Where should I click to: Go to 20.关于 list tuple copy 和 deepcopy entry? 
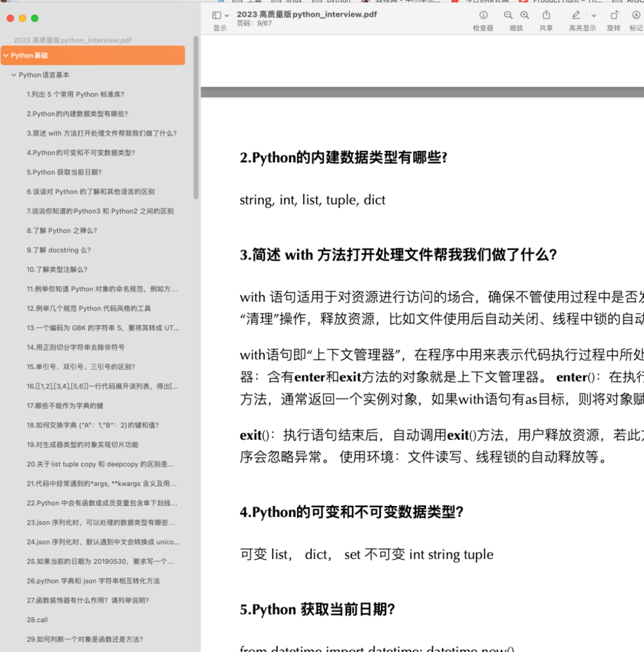tap(101, 464)
